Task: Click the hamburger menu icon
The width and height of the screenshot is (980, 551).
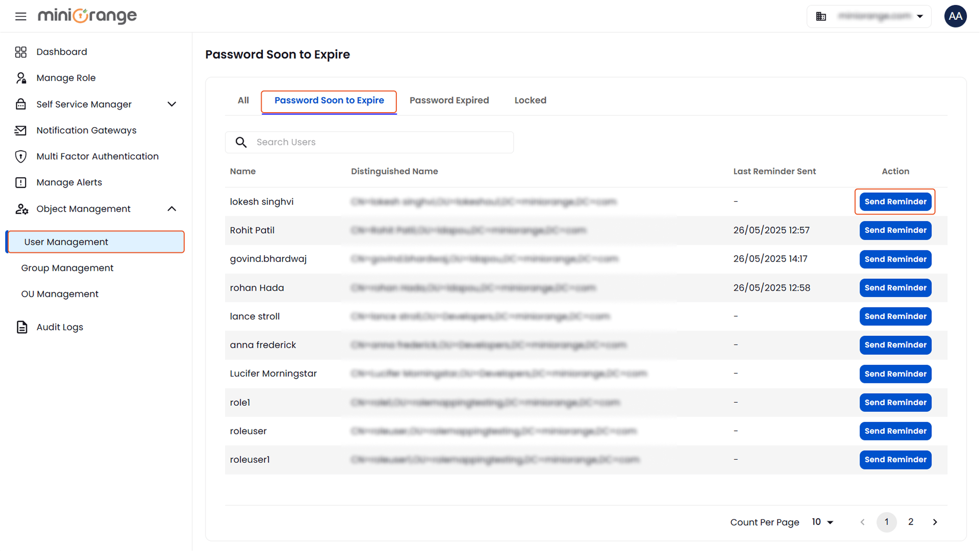Action: (20, 16)
